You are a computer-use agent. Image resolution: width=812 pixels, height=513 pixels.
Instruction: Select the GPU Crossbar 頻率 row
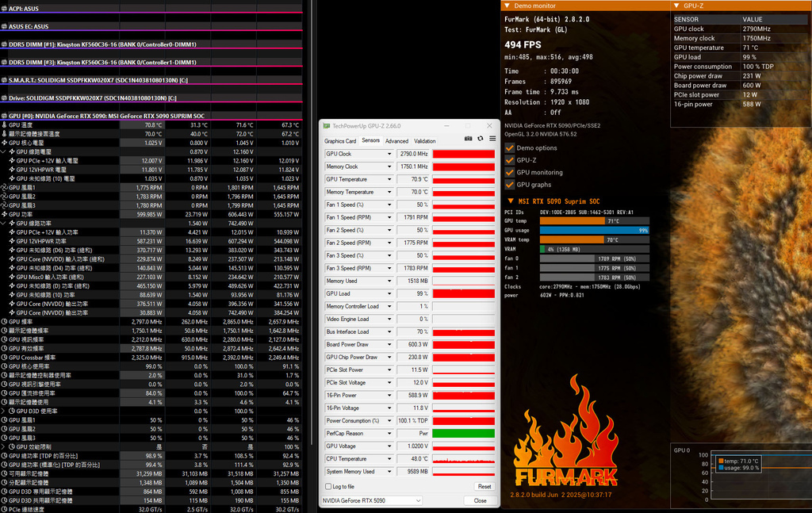[151, 358]
